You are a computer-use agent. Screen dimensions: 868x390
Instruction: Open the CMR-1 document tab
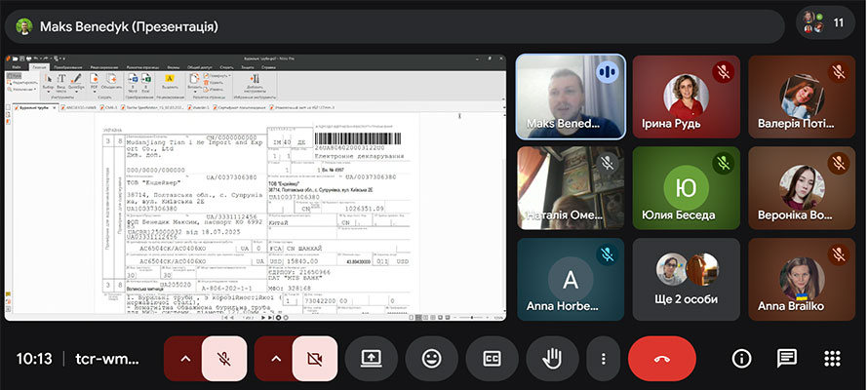point(108,107)
